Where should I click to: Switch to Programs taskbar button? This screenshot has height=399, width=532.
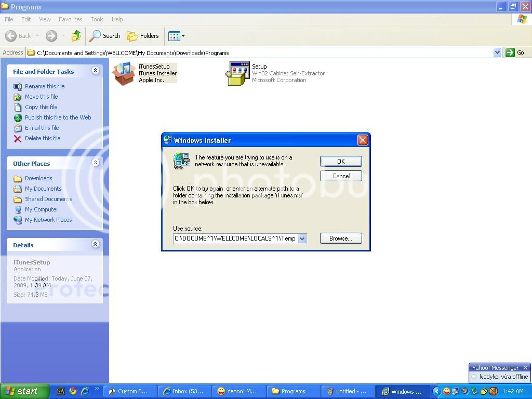[x=294, y=392]
